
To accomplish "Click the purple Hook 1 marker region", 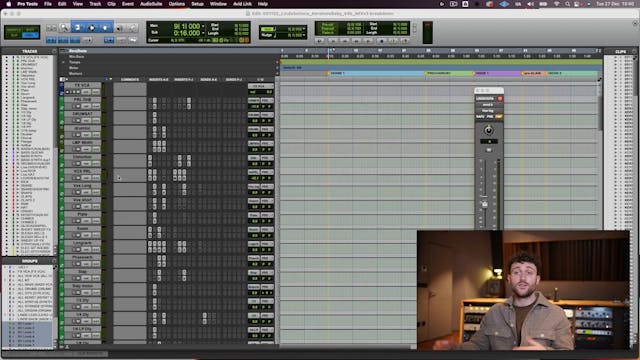I will coord(498,73).
